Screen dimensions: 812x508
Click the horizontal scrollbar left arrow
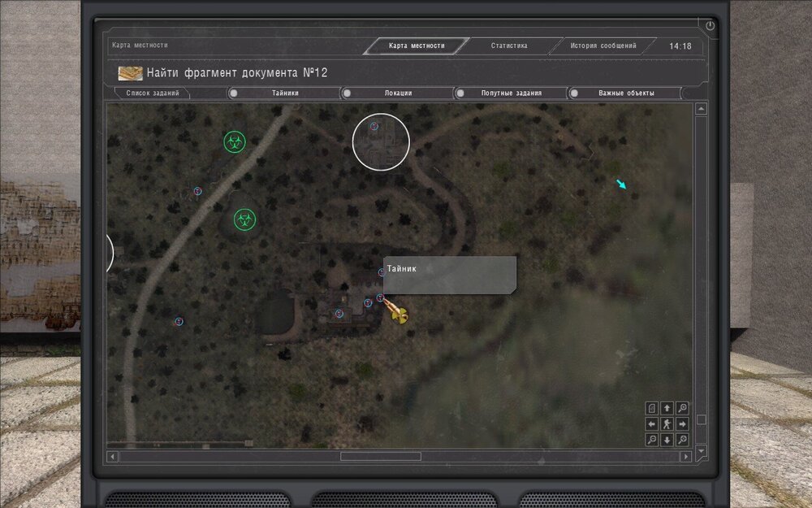click(112, 457)
